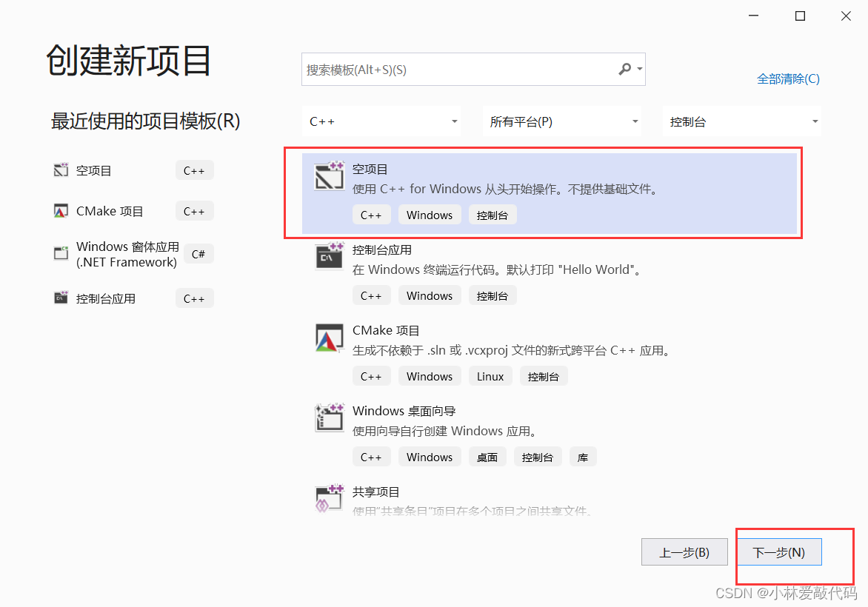Click the Linux tag under CMake 项目
The height and width of the screenshot is (607, 868).
coord(490,377)
